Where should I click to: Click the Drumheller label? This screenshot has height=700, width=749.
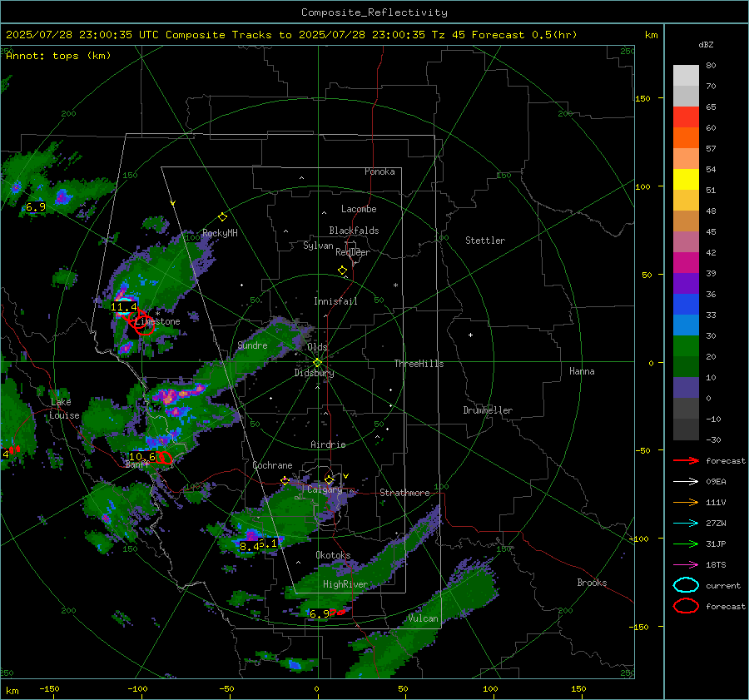488,410
